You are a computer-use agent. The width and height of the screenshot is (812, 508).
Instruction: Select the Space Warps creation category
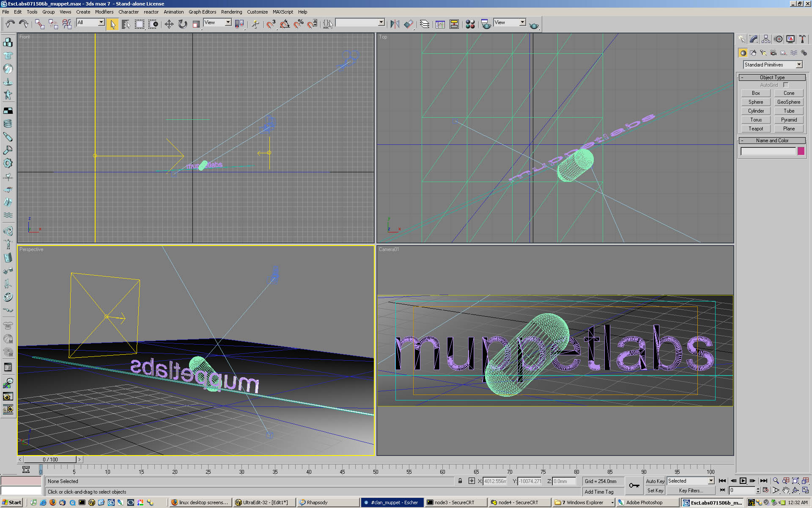(x=794, y=53)
